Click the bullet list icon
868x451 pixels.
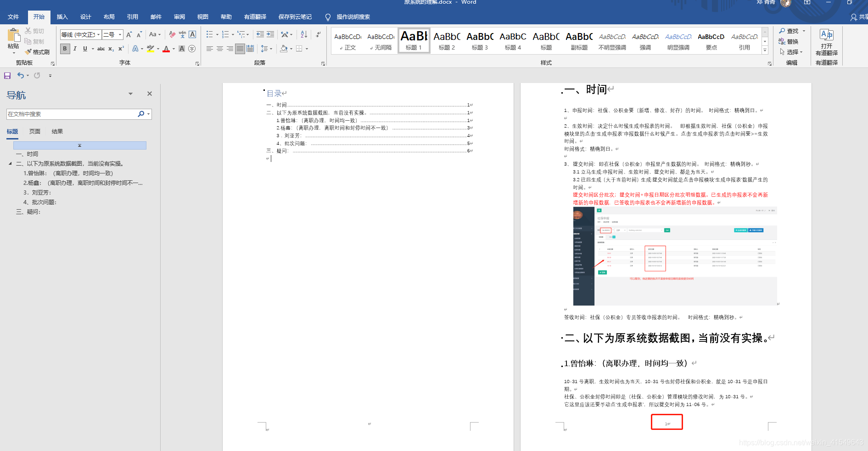pyautogui.click(x=209, y=34)
